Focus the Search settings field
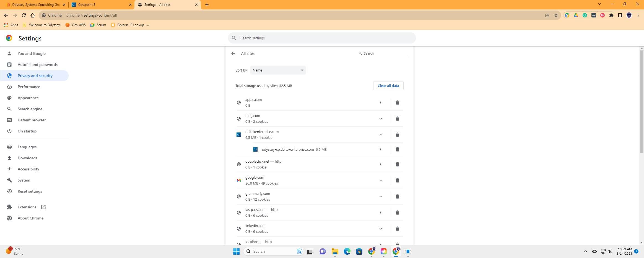Image resolution: width=644 pixels, height=258 pixels. (x=322, y=38)
